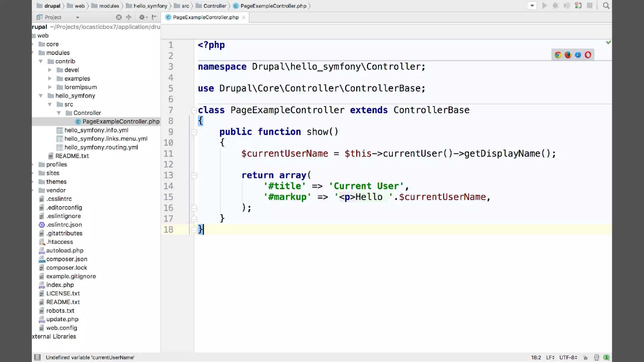Toggle read-only lock for file

585,357
